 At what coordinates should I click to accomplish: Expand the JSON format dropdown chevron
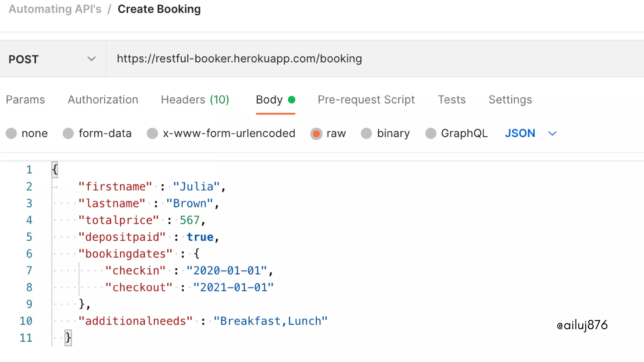coord(552,134)
